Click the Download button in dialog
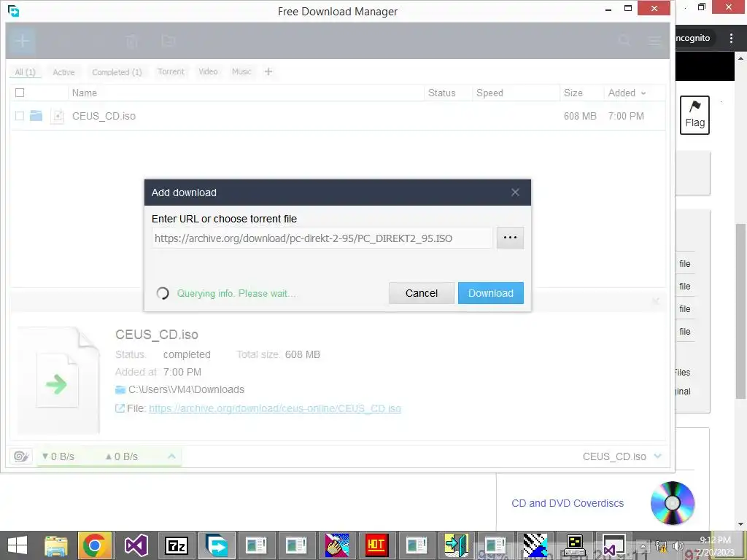Image resolution: width=747 pixels, height=560 pixels. click(x=491, y=293)
